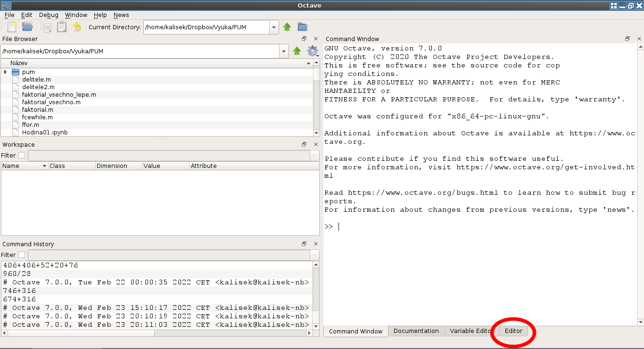Expand the Current Directory dropdown
Image resolution: width=644 pixels, height=349 pixels.
(274, 27)
